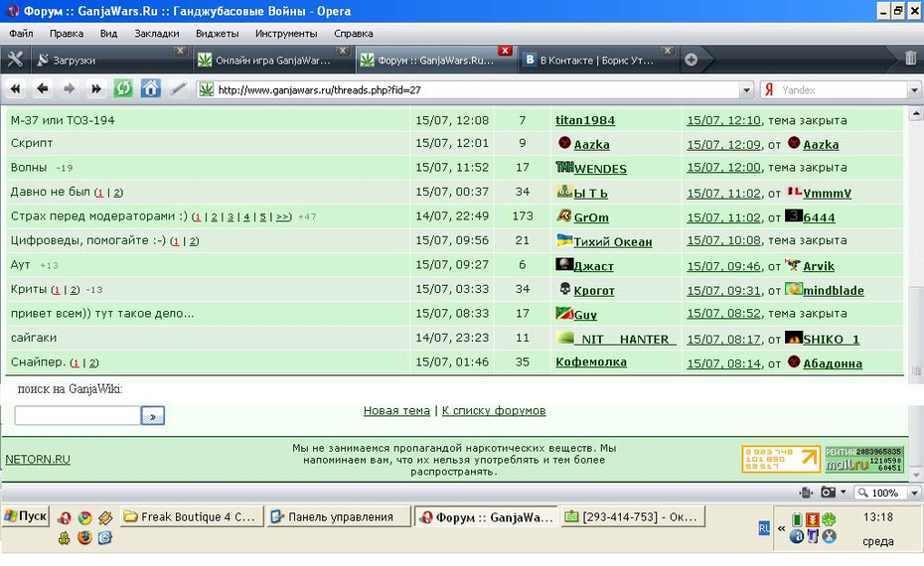Click the taskbar clock 13:18

878,517
